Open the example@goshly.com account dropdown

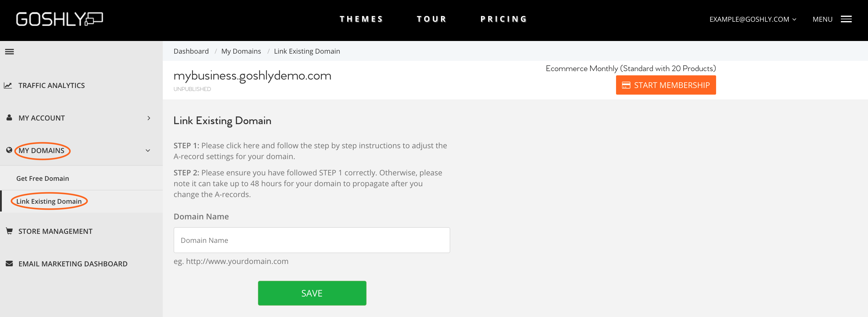(753, 19)
